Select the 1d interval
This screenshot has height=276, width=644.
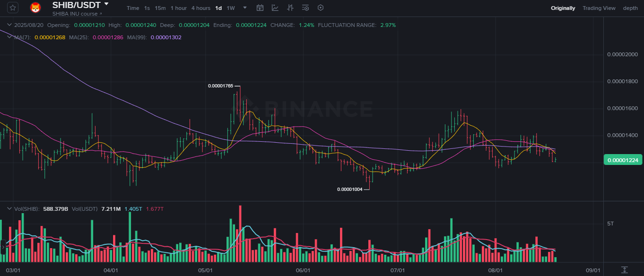pos(218,8)
